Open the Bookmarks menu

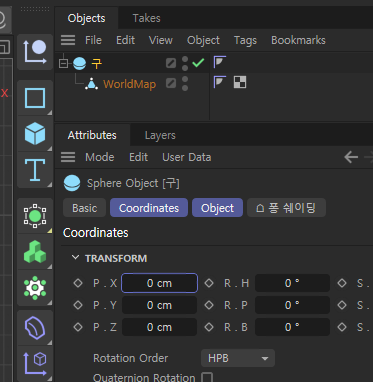coord(298,40)
